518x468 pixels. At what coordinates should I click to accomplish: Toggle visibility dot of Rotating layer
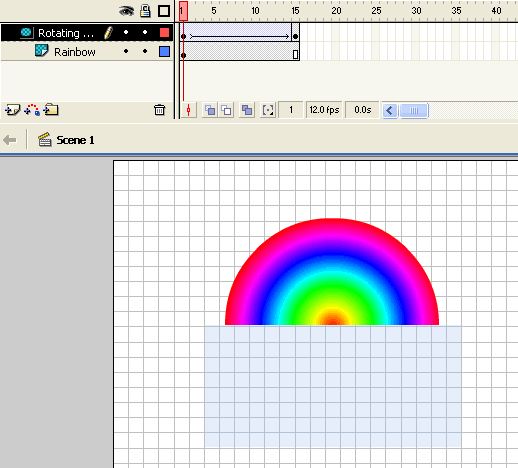[126, 32]
